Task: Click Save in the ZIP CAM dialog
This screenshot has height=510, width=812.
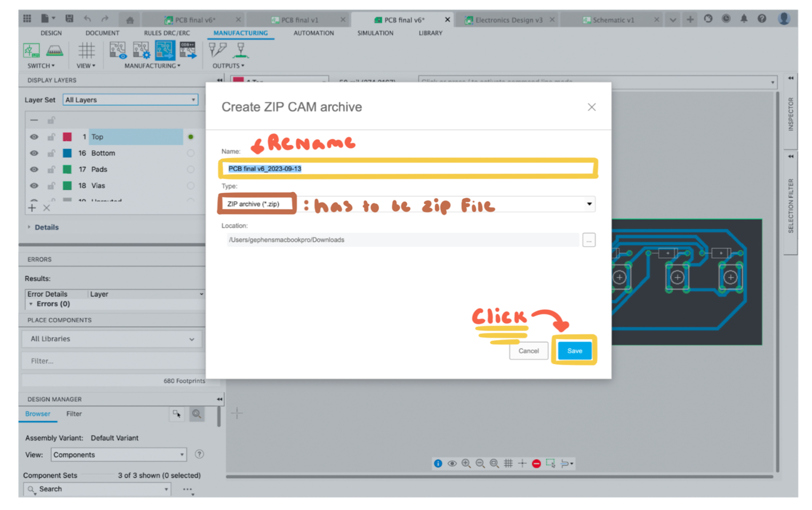Action: coord(575,351)
